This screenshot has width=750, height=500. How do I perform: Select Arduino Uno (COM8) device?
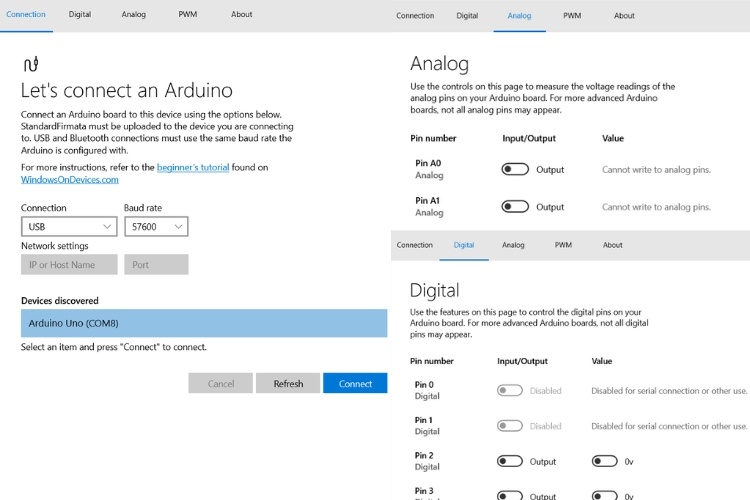pyautogui.click(x=204, y=323)
